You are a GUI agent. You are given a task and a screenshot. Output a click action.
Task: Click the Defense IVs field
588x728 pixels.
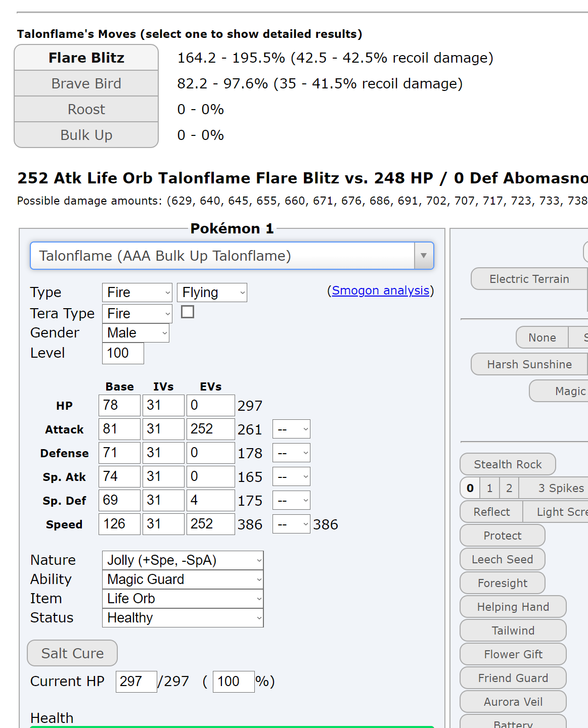163,453
